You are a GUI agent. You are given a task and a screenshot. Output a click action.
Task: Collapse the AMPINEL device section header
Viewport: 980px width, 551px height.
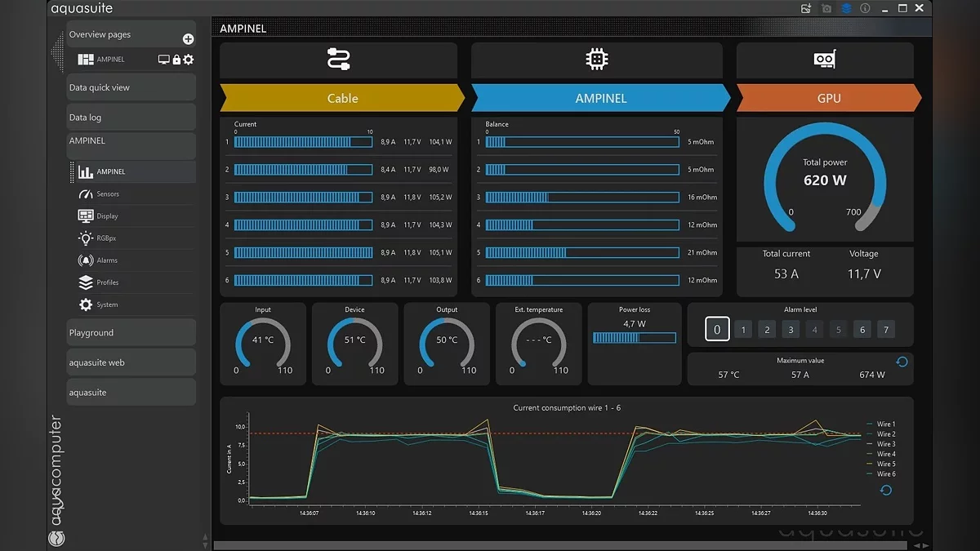(x=131, y=144)
